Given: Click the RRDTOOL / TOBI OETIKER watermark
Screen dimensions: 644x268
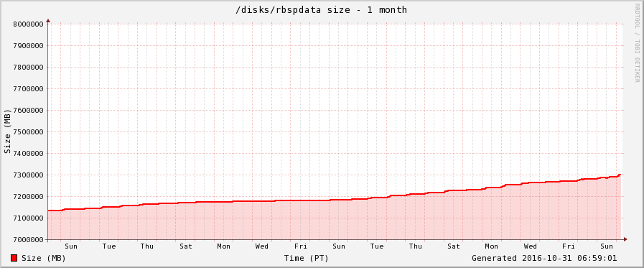Looking at the screenshot, I should (x=637, y=43).
